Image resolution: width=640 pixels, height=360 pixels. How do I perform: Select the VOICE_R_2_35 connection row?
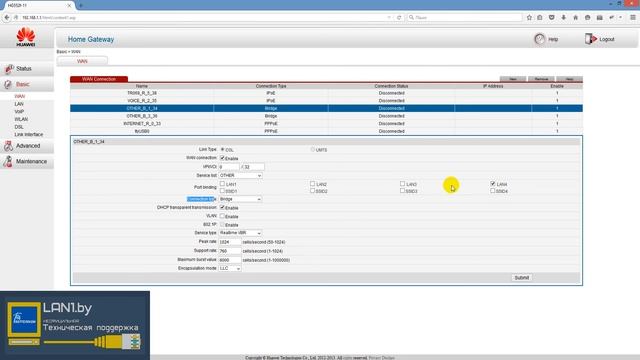[x=326, y=100]
